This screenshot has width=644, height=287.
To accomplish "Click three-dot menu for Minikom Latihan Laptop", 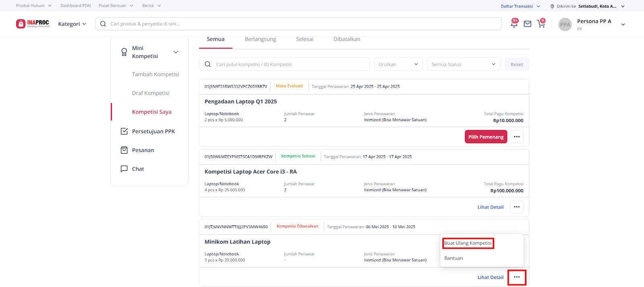I will pos(517,277).
